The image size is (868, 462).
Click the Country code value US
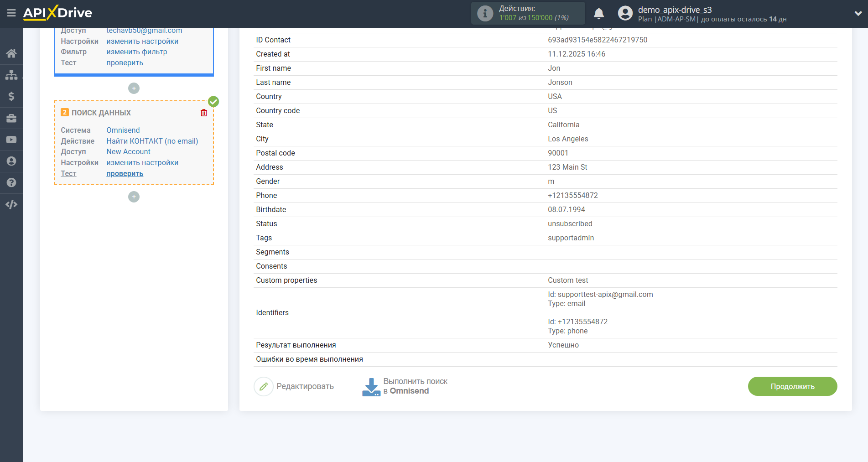pyautogui.click(x=552, y=110)
